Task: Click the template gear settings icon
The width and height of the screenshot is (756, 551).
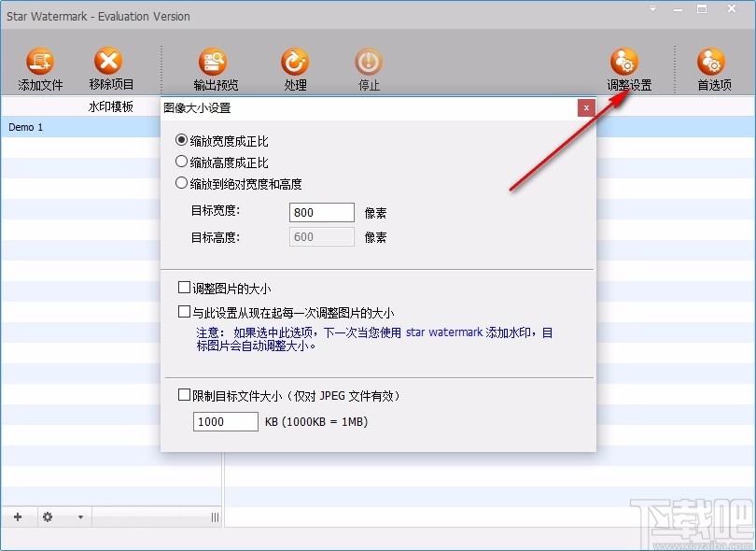Action: pyautogui.click(x=48, y=517)
